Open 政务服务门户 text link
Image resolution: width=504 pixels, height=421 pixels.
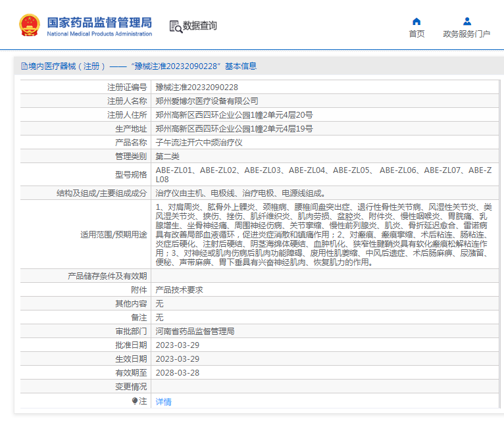[x=466, y=34]
